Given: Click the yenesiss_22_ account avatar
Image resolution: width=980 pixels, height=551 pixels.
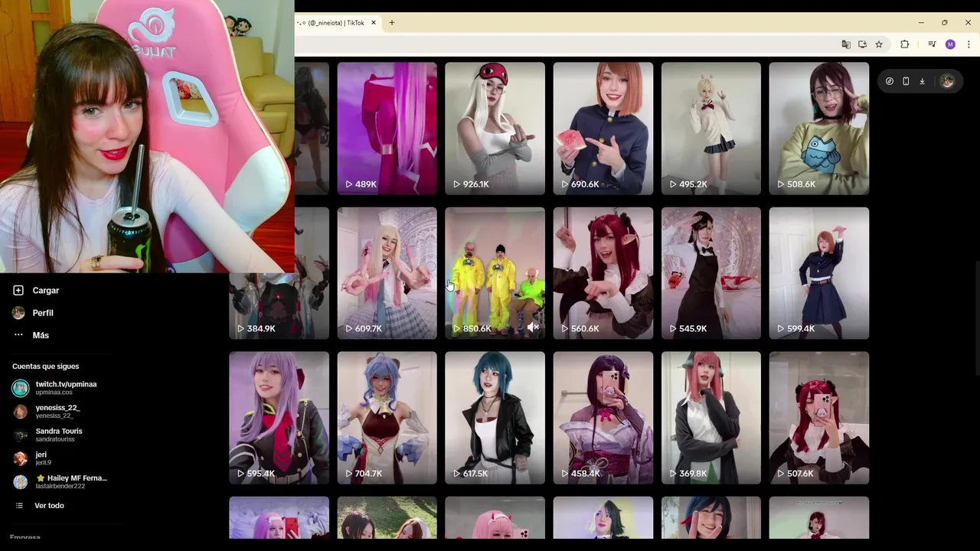Looking at the screenshot, I should pyautogui.click(x=21, y=412).
